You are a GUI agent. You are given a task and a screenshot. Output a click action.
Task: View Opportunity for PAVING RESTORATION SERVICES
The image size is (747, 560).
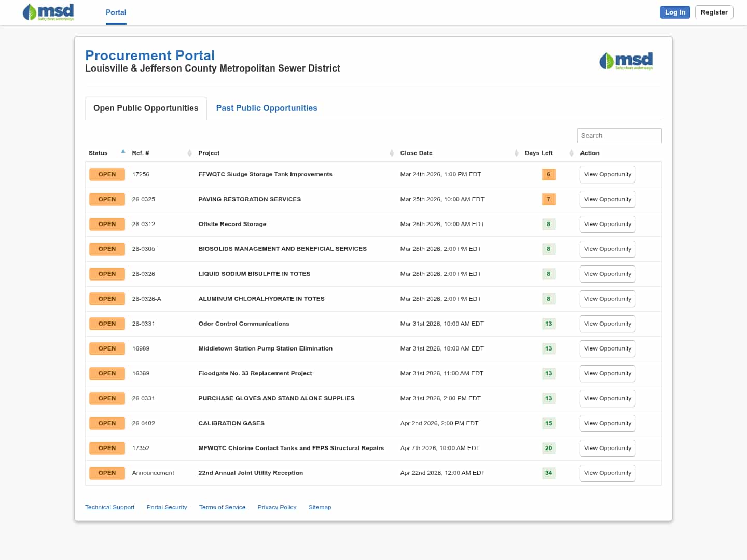607,199
